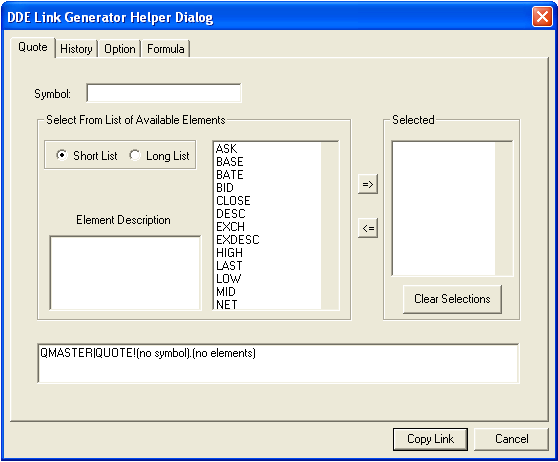Open the Formula tab
The width and height of the screenshot is (558, 462).
[x=166, y=49]
